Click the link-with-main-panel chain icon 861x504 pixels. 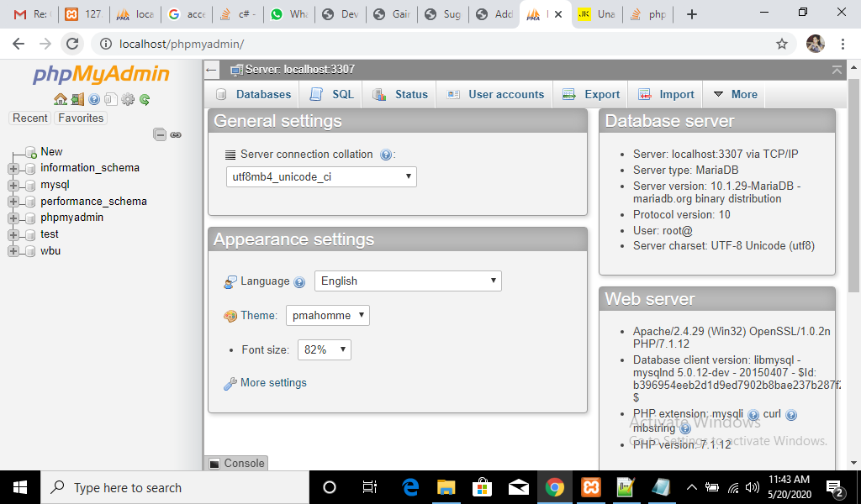click(x=176, y=134)
